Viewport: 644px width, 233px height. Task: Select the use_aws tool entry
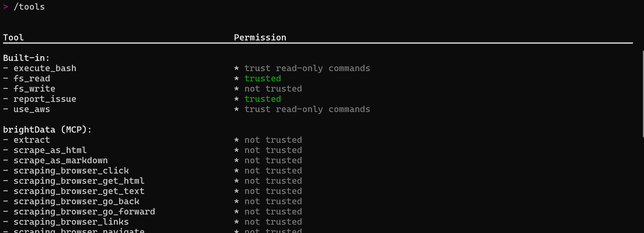tap(32, 109)
